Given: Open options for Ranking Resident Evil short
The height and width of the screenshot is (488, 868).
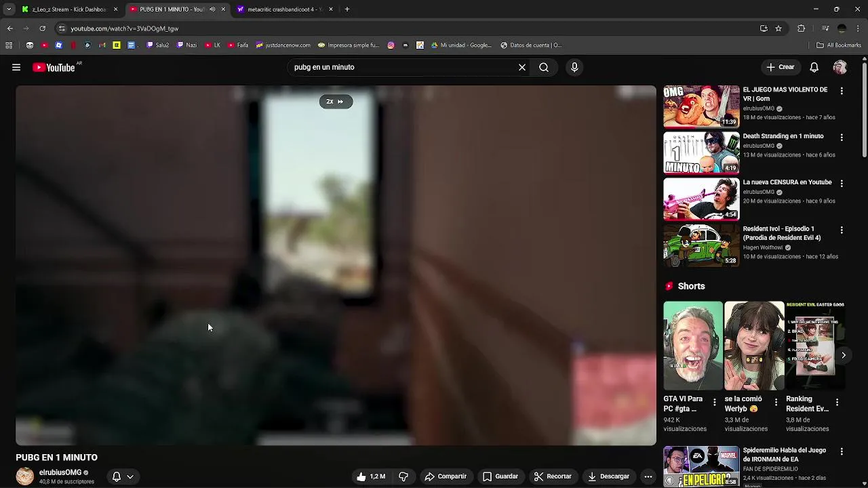Looking at the screenshot, I should click(837, 402).
